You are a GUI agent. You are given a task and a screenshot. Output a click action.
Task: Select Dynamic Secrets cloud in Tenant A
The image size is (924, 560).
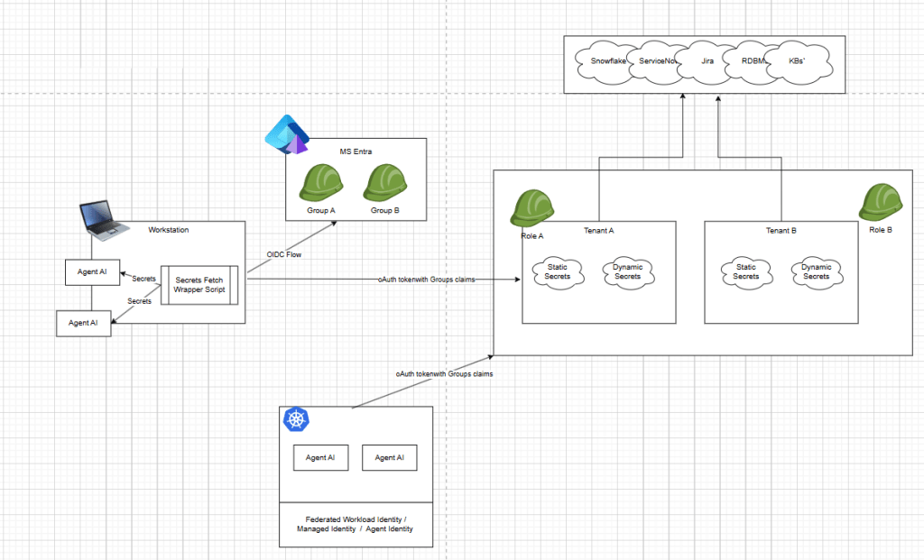click(627, 272)
